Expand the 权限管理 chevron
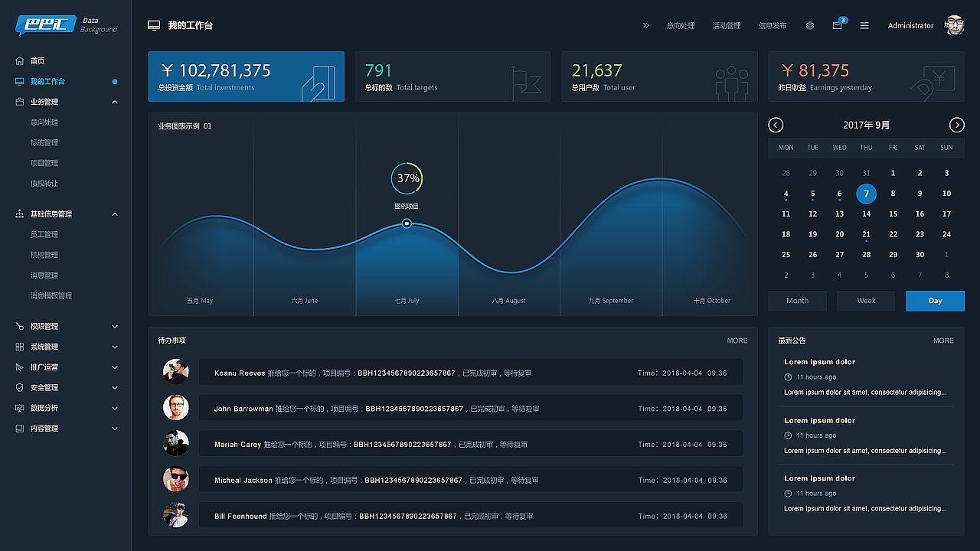The width and height of the screenshot is (980, 551). tap(115, 326)
